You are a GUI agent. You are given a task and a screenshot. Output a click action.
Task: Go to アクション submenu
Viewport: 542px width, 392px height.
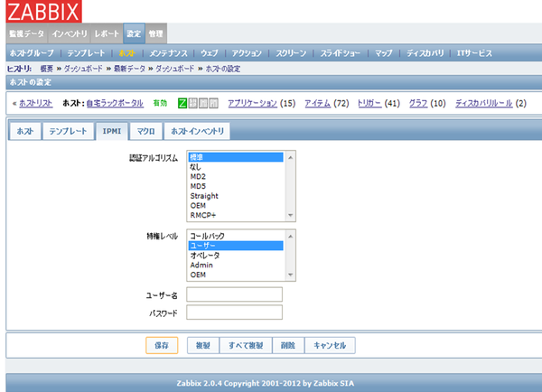click(247, 53)
